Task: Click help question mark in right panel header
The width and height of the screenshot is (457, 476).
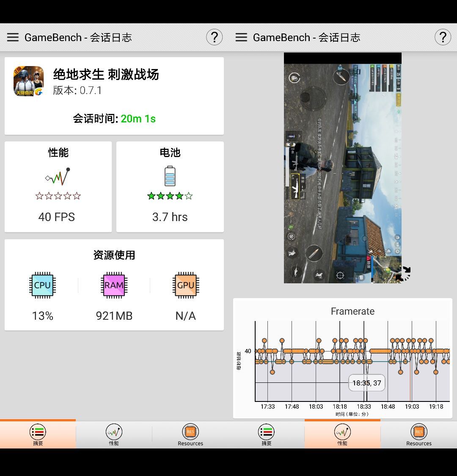Action: (443, 37)
